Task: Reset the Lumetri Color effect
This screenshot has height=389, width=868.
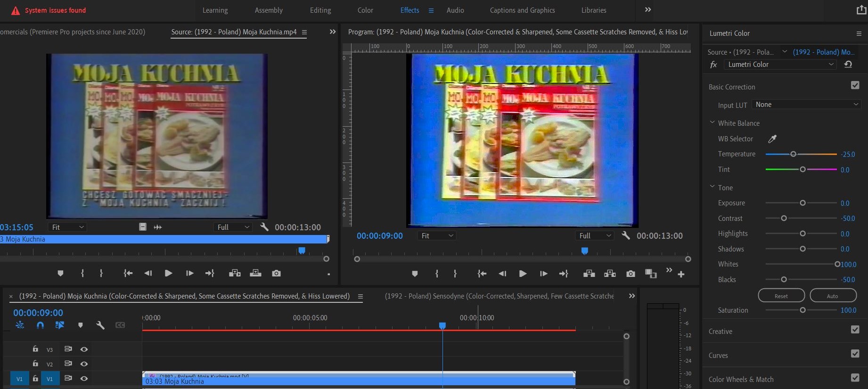Action: coord(848,65)
